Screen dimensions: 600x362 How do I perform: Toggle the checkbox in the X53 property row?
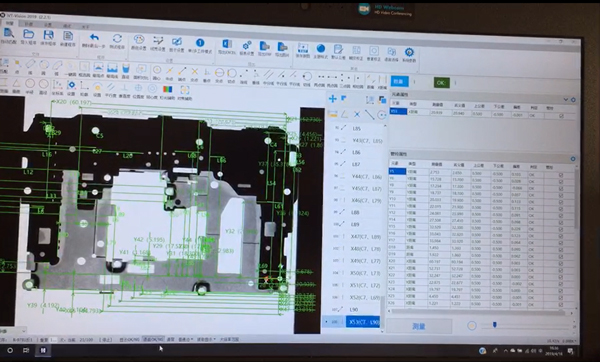click(561, 116)
